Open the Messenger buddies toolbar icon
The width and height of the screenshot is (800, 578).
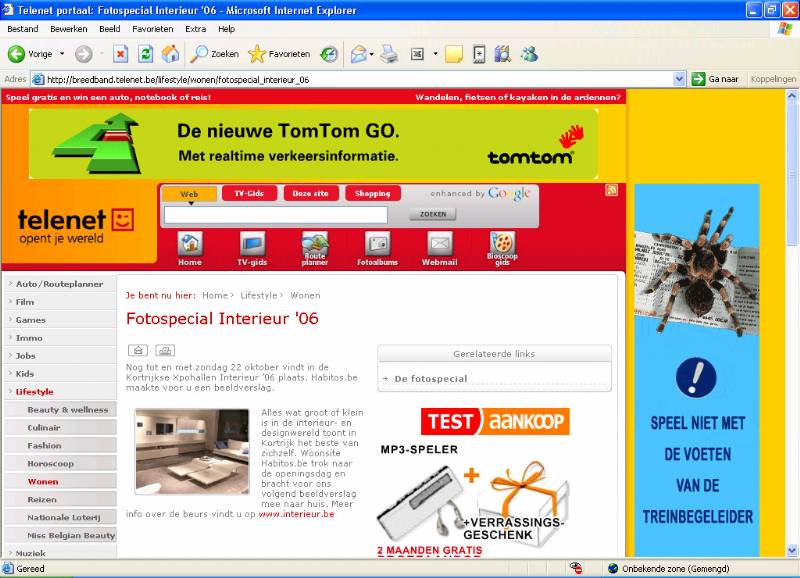tap(529, 54)
